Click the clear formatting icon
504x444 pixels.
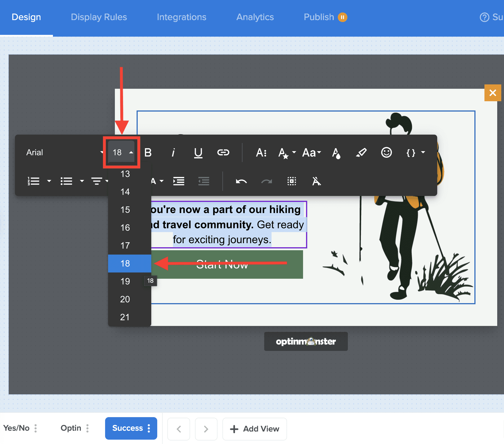click(x=316, y=181)
